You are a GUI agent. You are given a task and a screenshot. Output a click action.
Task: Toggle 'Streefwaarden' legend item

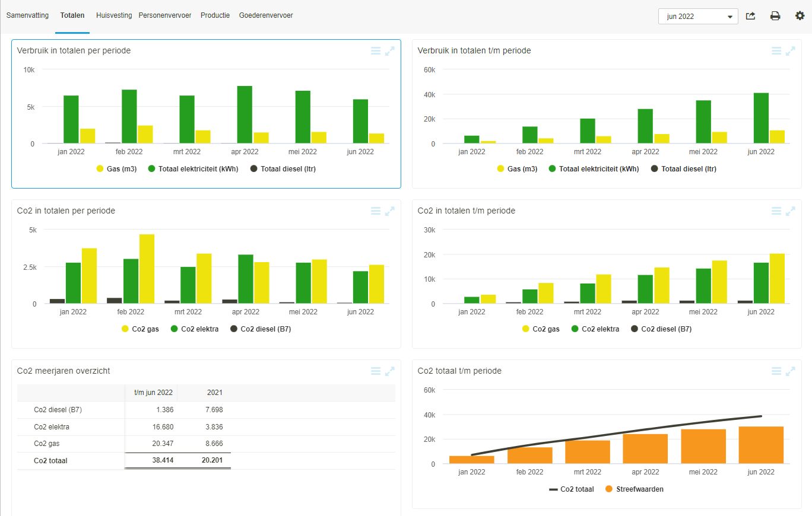(635, 489)
